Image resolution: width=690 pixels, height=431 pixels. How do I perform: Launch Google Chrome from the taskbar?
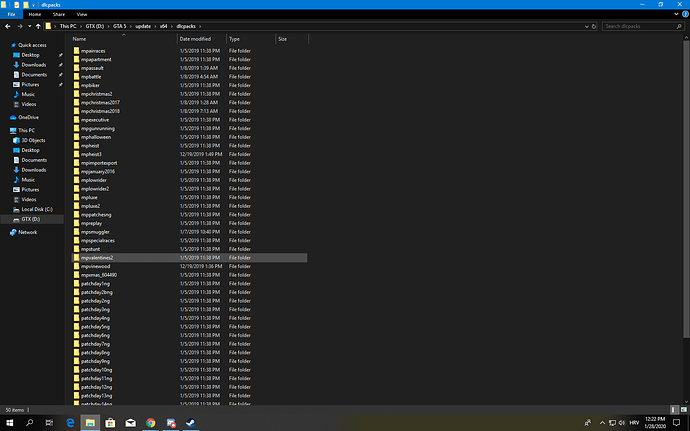(x=150, y=423)
